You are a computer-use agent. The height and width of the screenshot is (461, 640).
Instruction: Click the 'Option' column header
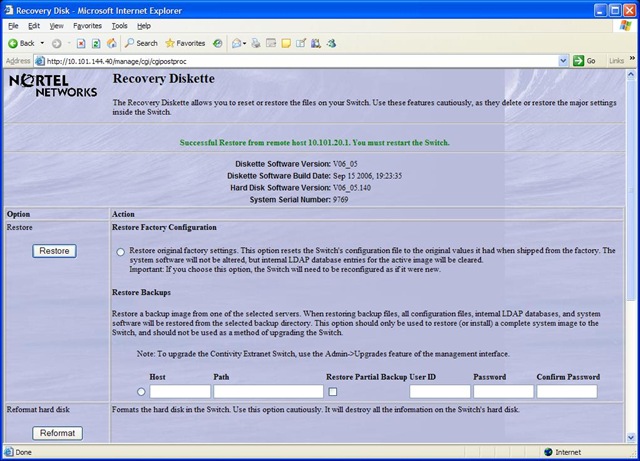tap(18, 214)
